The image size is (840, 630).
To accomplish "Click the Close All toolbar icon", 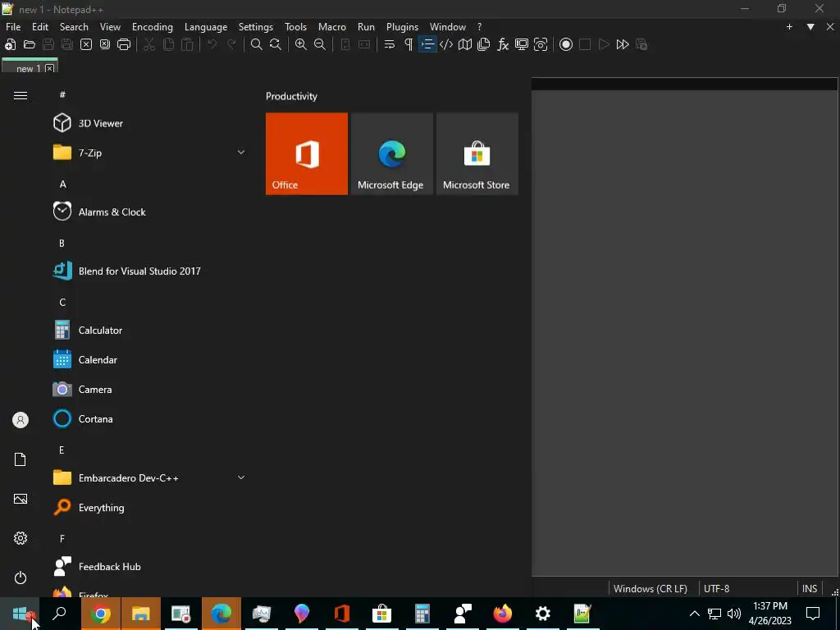I will pos(105,44).
